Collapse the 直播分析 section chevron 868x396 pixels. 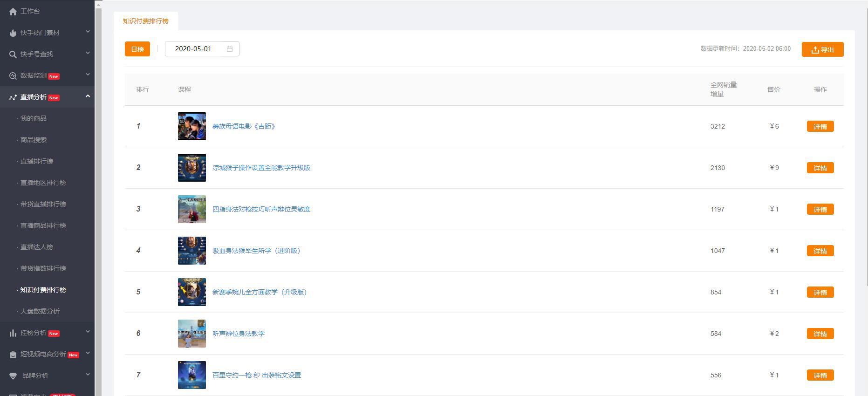(x=88, y=96)
